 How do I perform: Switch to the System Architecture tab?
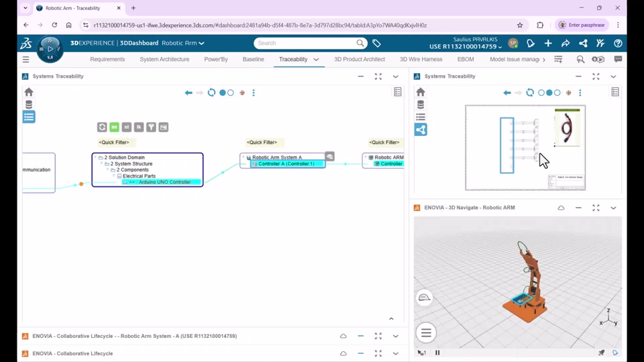[164, 60]
